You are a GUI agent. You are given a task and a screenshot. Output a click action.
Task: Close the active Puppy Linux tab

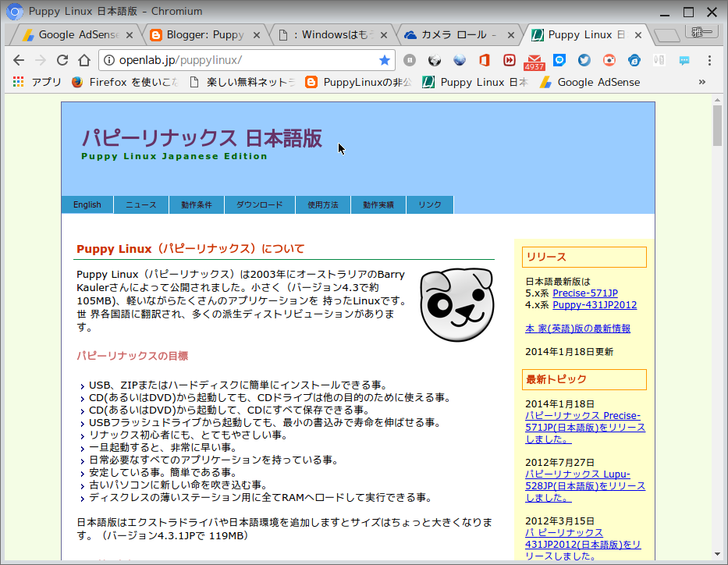(638, 35)
